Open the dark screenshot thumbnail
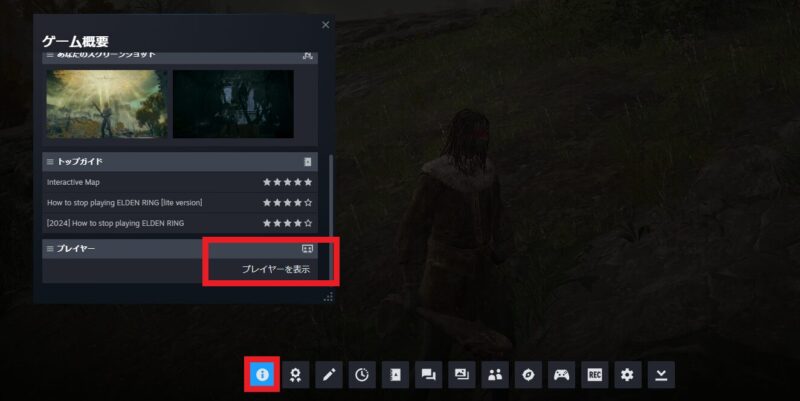800x401 pixels. click(233, 104)
